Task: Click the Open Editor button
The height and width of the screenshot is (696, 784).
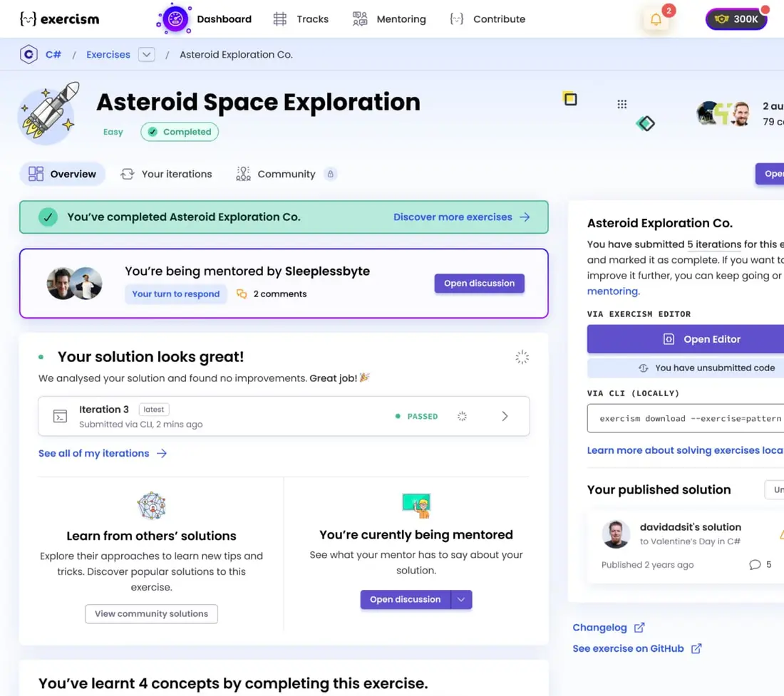Action: (x=686, y=339)
